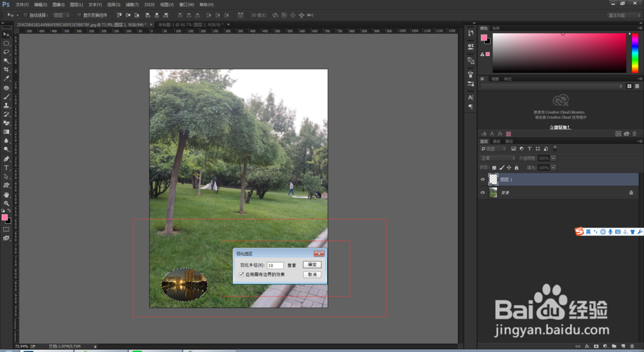Image resolution: width=644 pixels, height=352 pixels.
Task: Select the Pen tool
Action: [x=6, y=159]
